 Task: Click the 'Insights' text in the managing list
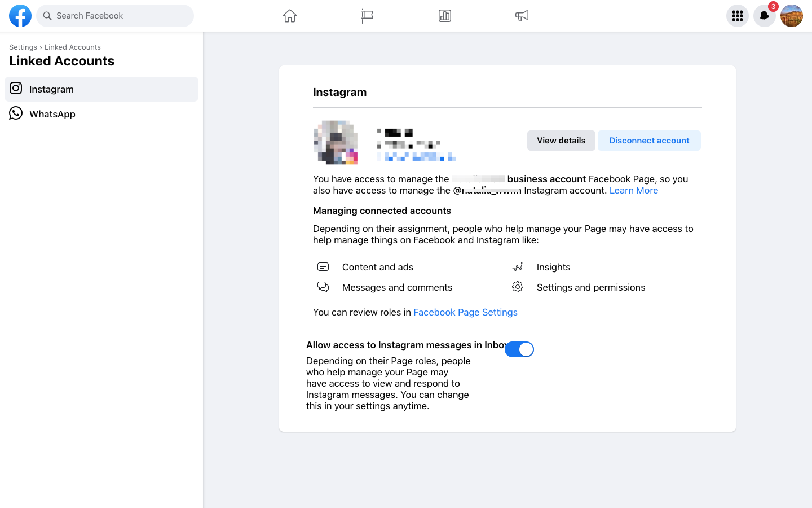pos(553,267)
